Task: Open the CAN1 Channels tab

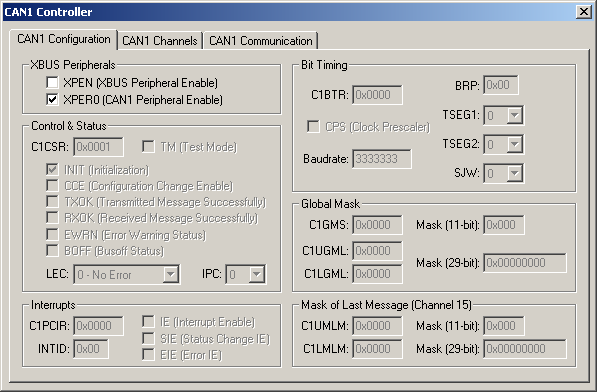Action: coord(160,41)
